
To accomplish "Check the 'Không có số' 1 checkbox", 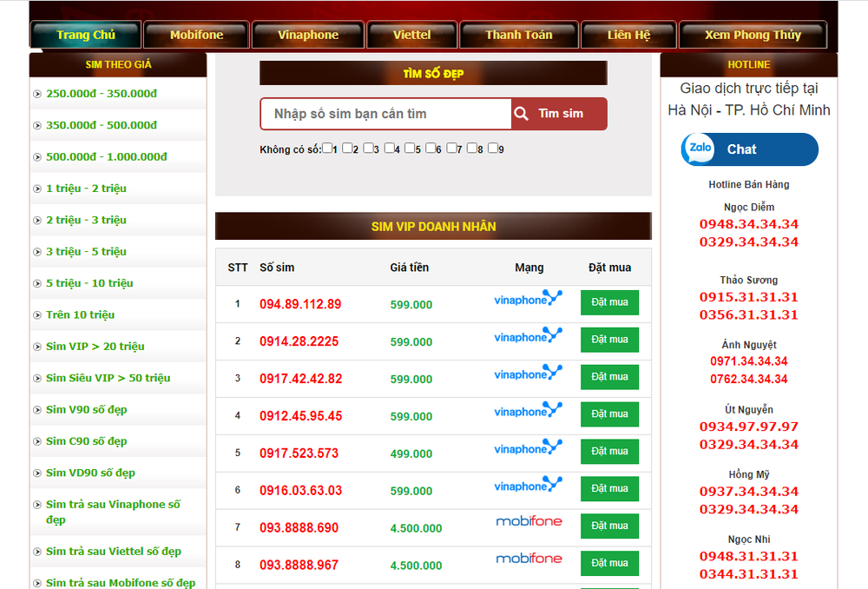I will coord(327,148).
